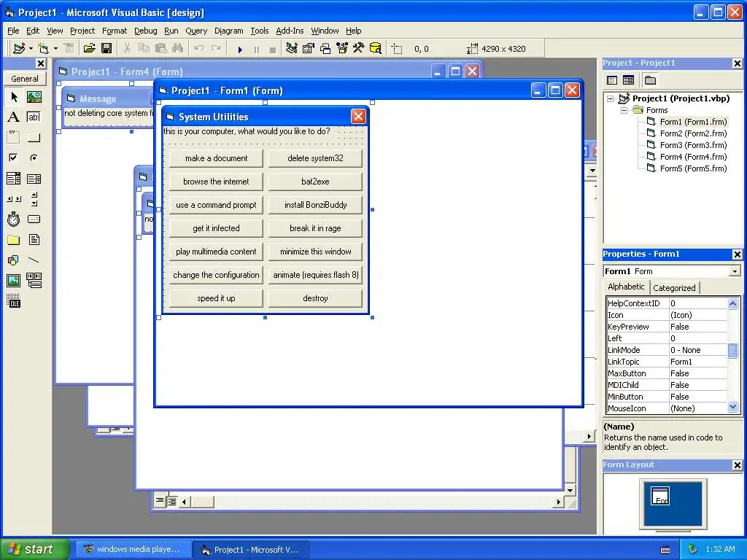747x560 pixels.
Task: Select Form5 (Form5.frm) in project tree
Action: (x=693, y=168)
